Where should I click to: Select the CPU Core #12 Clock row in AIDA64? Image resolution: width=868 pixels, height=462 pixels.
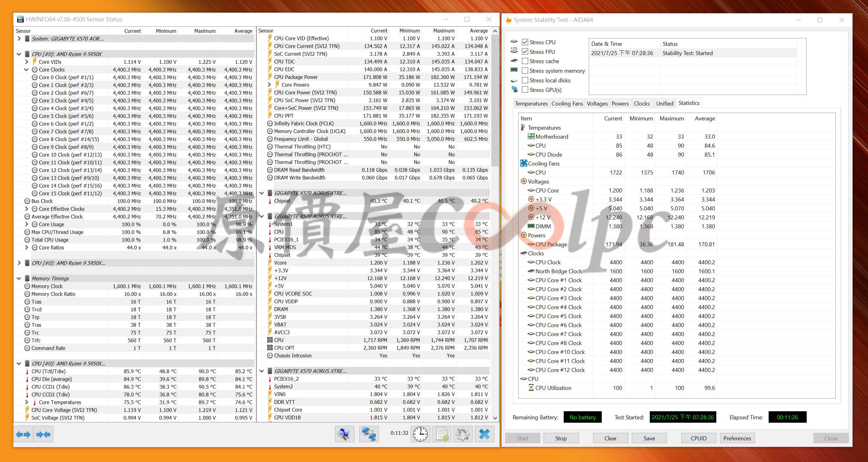(x=618, y=370)
